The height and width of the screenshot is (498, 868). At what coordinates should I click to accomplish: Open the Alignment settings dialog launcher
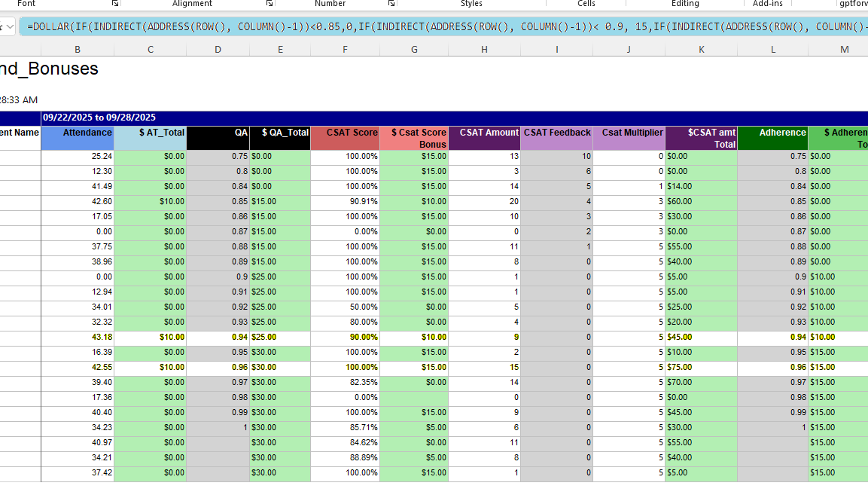tap(269, 4)
